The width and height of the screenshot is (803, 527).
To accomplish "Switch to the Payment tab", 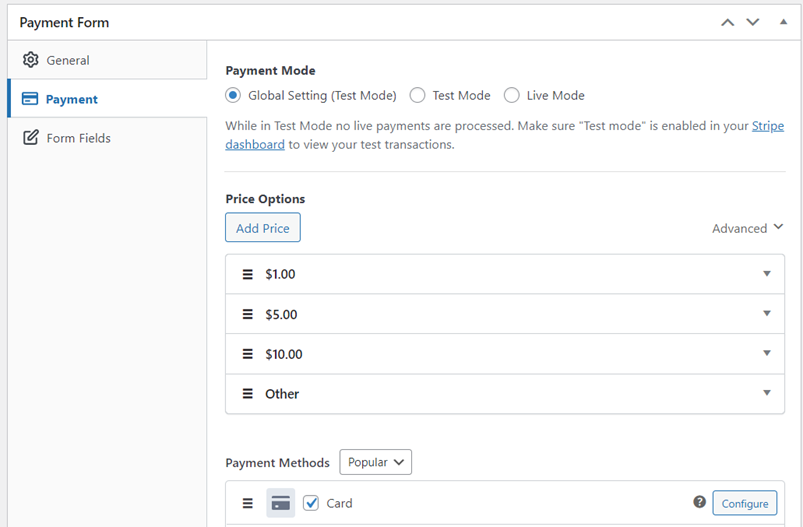I will pyautogui.click(x=107, y=98).
